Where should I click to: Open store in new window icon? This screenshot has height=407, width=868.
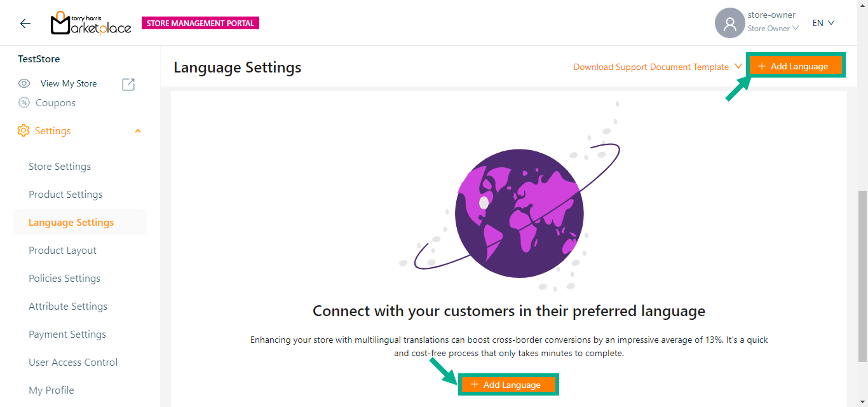(128, 84)
